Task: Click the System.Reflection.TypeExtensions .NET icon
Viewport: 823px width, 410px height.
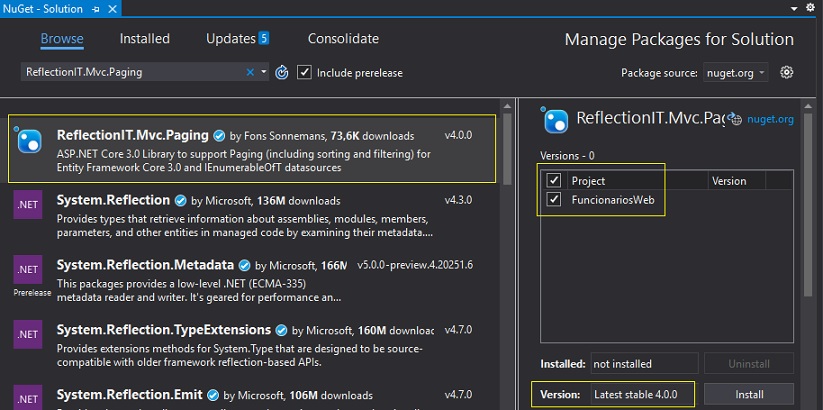Action: pyautogui.click(x=28, y=334)
